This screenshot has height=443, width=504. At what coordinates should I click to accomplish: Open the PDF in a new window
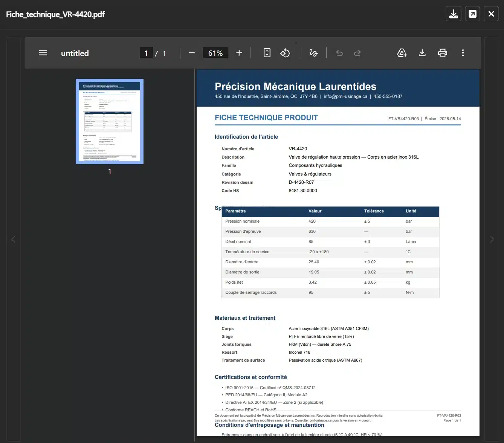472,14
